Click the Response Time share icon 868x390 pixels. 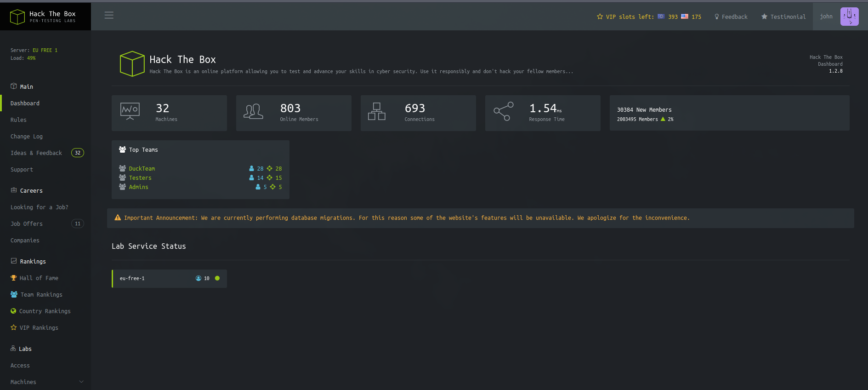pos(503,111)
